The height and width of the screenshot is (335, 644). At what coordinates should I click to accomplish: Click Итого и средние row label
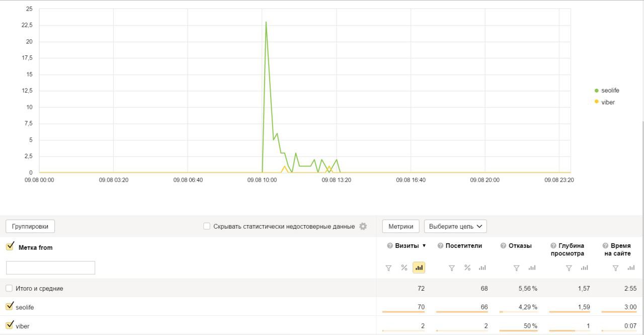pos(39,289)
